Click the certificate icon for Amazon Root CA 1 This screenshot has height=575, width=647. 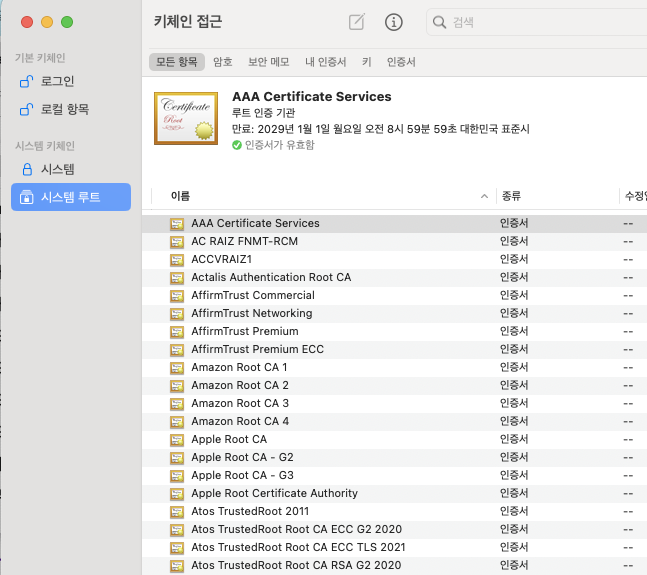click(x=177, y=368)
